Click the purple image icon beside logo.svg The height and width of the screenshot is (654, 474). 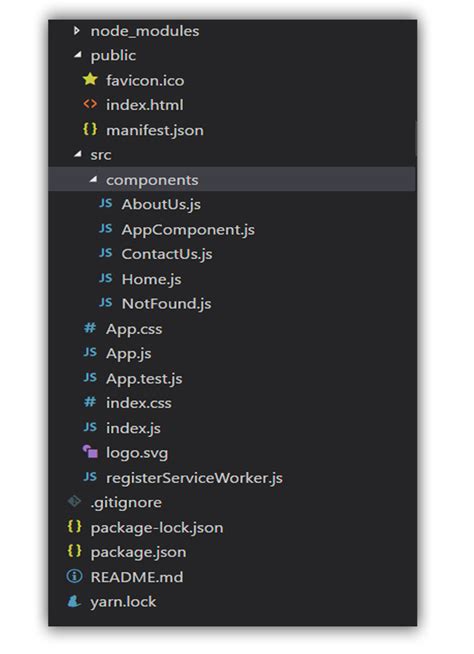coord(90,451)
